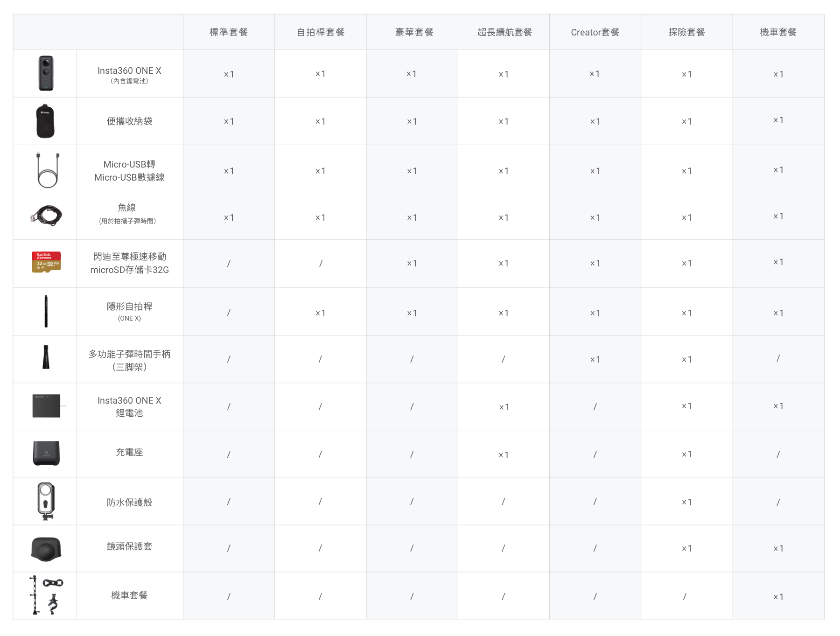840x636 pixels.
Task: Click the slash for 標準套餐 in microSD存儲卡 row
Action: pos(229,264)
